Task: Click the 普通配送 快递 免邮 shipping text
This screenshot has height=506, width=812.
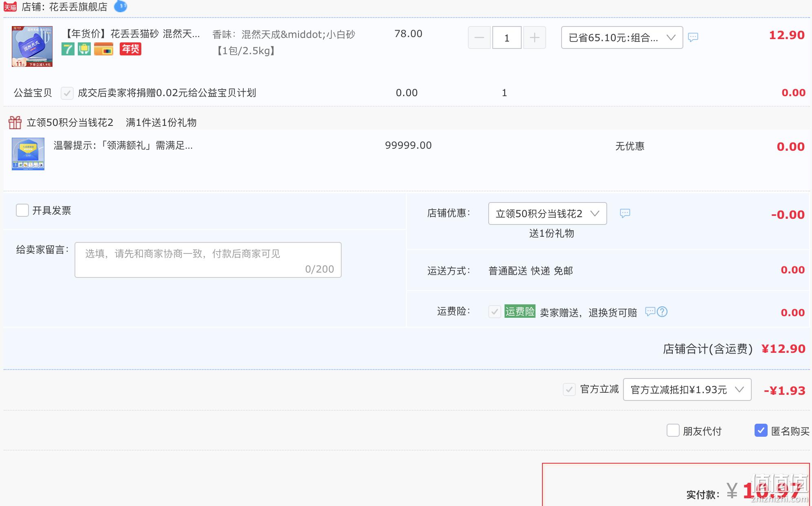Action: [x=531, y=271]
